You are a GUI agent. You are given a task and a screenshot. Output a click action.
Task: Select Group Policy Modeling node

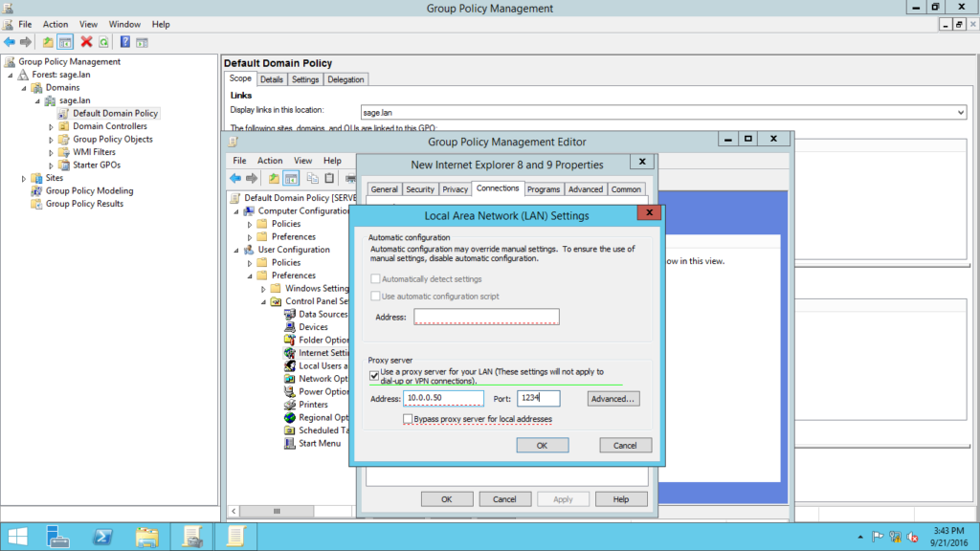[x=89, y=190]
